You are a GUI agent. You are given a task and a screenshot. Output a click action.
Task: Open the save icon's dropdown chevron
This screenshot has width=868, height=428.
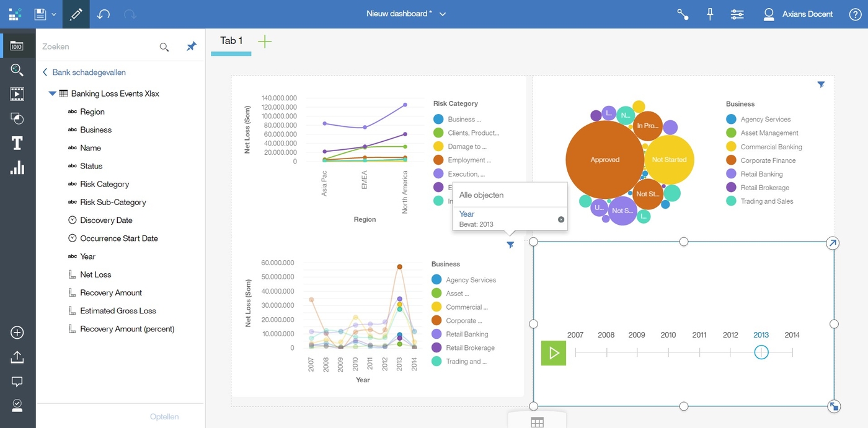click(55, 14)
